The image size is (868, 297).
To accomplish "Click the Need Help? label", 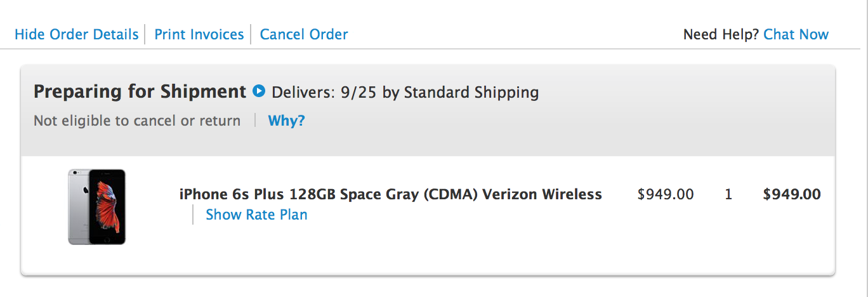I will (x=721, y=34).
